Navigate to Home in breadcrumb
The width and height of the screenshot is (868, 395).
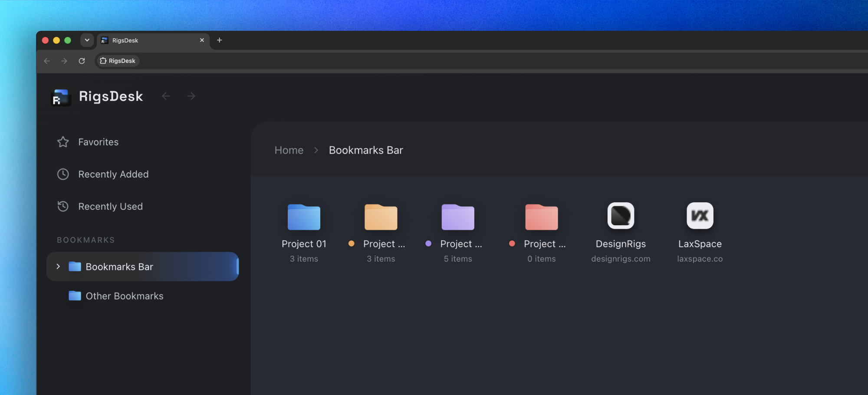click(289, 150)
